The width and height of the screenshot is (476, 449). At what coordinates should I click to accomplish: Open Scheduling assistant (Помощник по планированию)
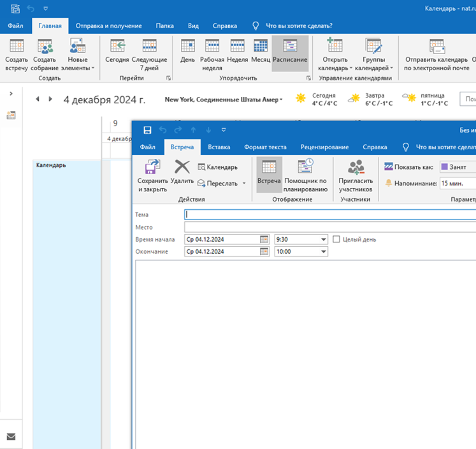305,175
